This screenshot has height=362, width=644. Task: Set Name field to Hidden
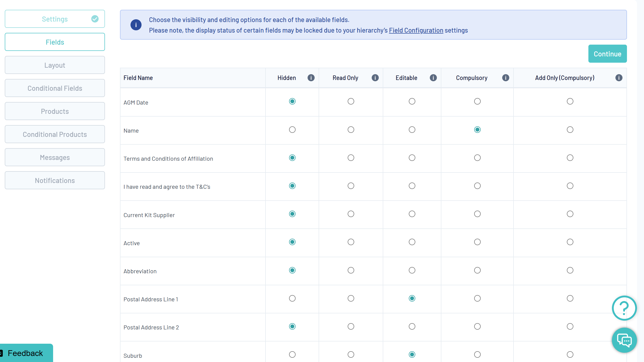coord(292,130)
